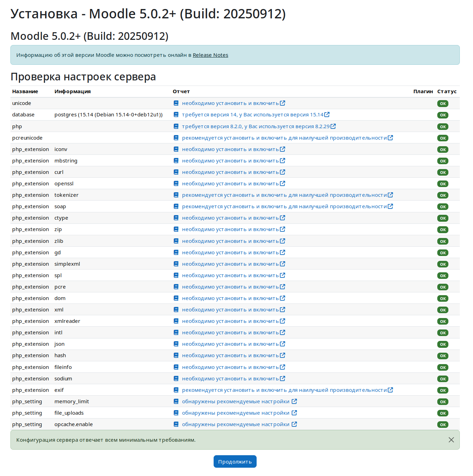Click the 'Проверка настроек сервера' heading
Screen dimensions: 473x476
point(83,77)
